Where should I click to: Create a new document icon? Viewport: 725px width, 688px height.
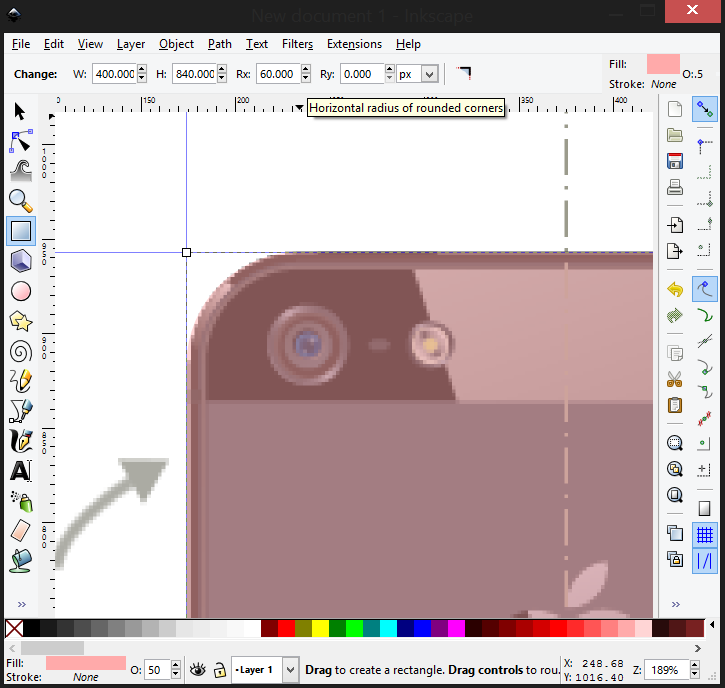pos(675,109)
